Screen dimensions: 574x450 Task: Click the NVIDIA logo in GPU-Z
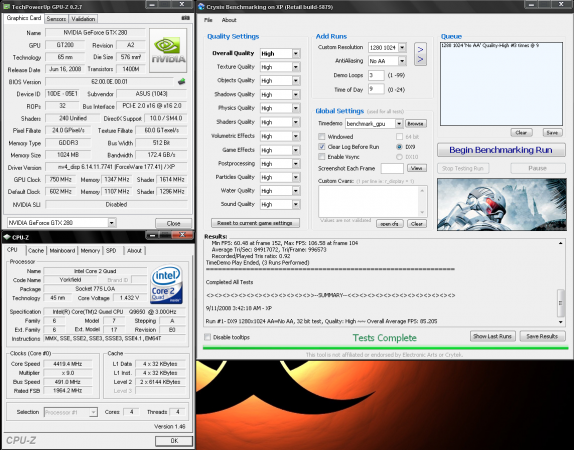coord(168,51)
